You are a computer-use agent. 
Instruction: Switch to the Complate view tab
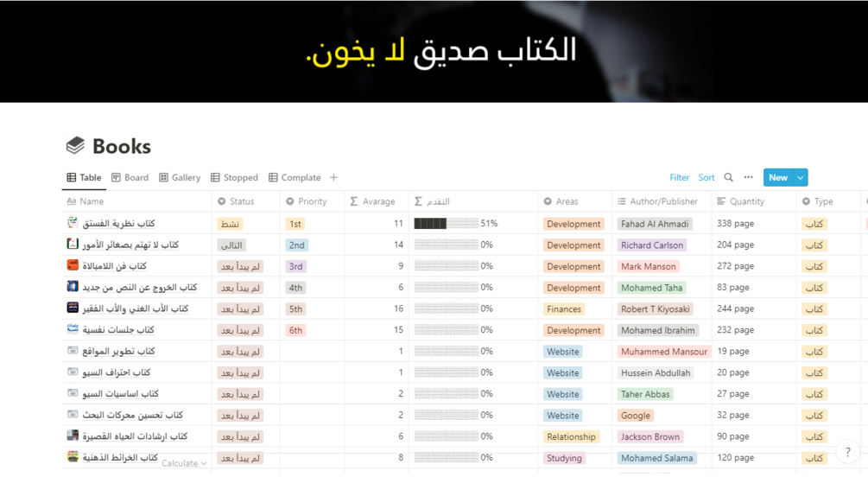pyautogui.click(x=295, y=177)
